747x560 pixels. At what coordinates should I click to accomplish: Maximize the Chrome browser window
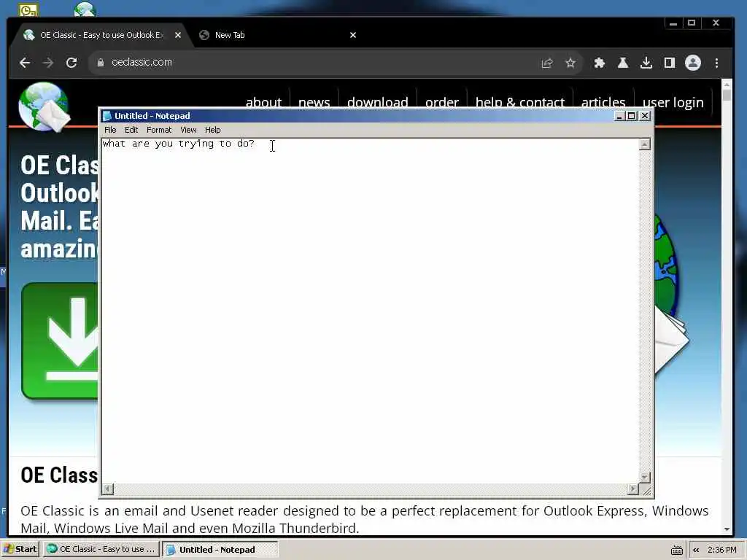click(692, 23)
